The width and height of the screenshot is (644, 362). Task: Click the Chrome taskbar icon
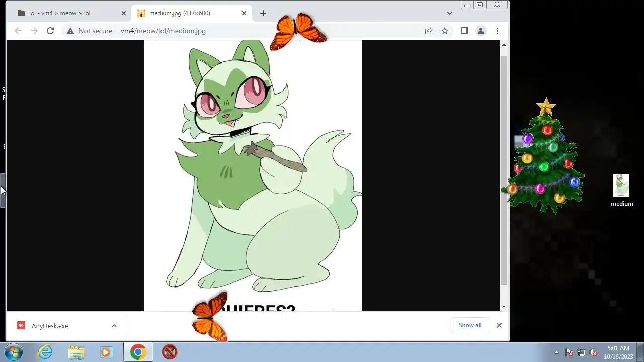tap(138, 352)
